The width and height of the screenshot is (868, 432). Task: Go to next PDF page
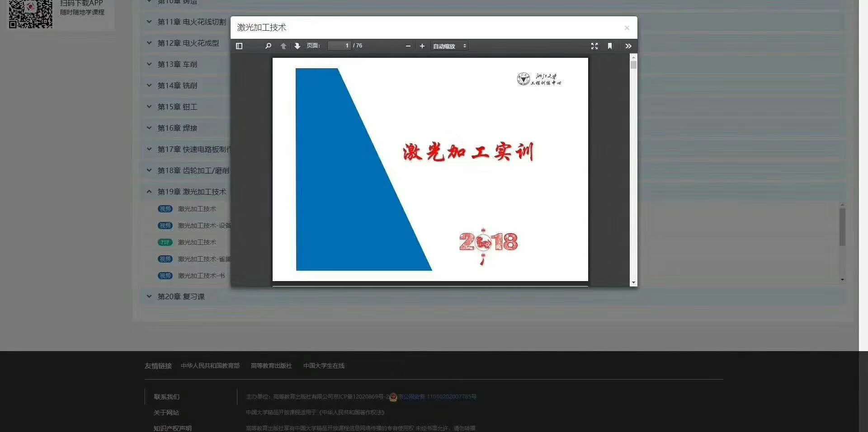(x=297, y=46)
